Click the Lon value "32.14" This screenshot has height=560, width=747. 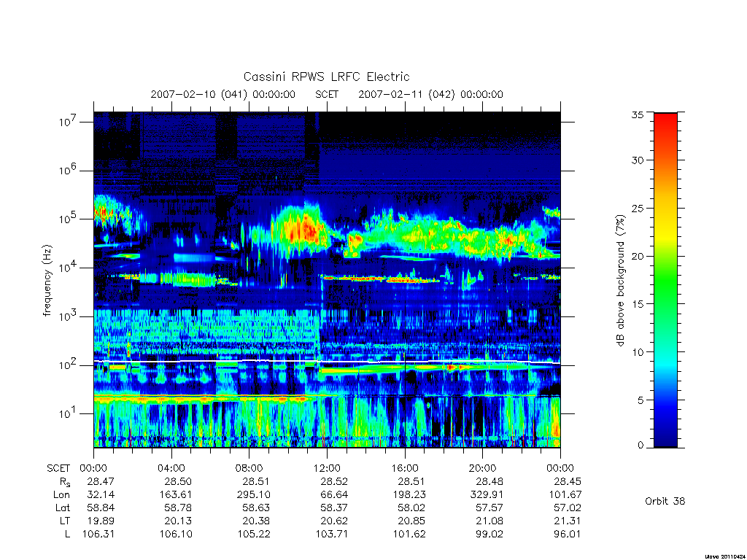[101, 495]
